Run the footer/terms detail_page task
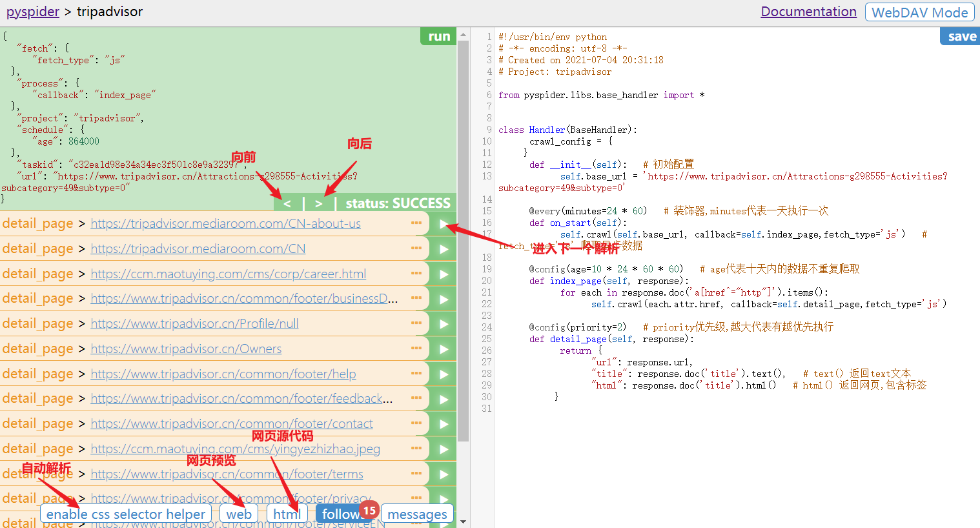 coord(444,474)
